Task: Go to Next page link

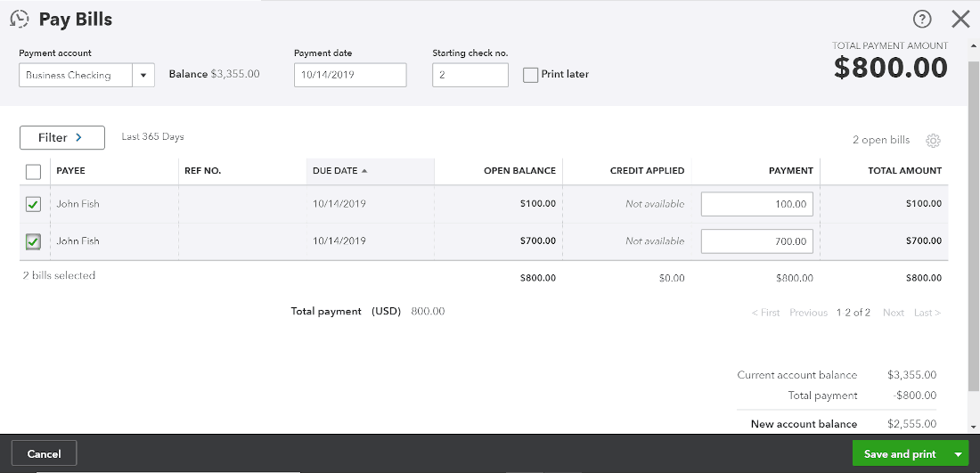Action: click(893, 313)
